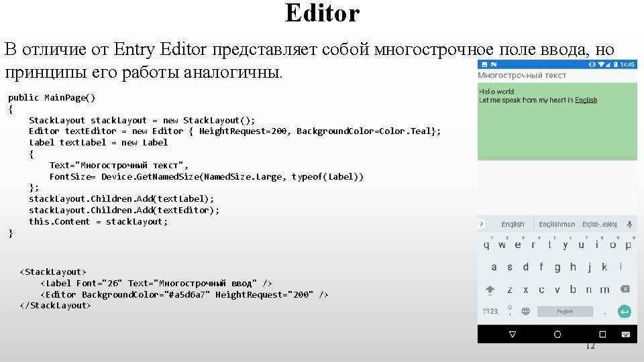Tap the 'a' key

pyautogui.click(x=494, y=267)
